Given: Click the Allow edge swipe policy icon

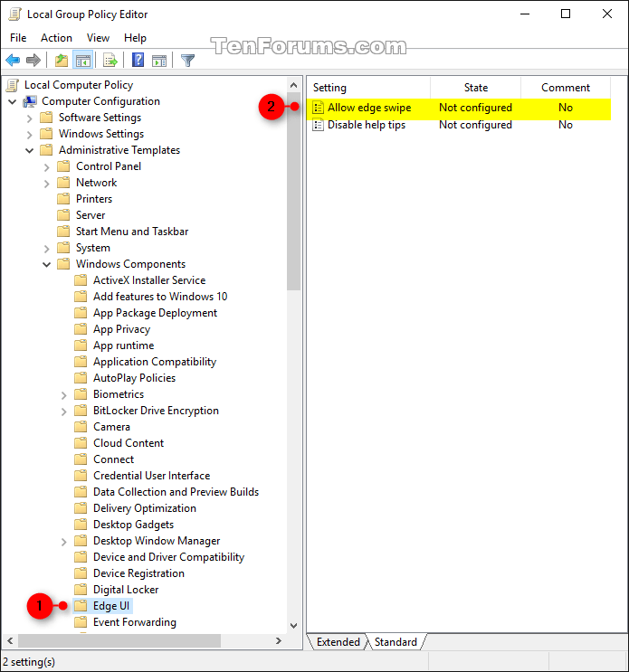Looking at the screenshot, I should [318, 108].
